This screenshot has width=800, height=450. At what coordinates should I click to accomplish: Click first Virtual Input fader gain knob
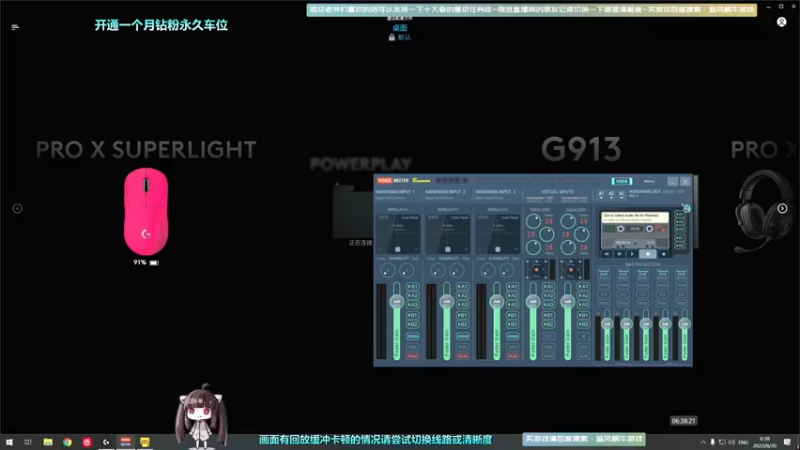tap(533, 302)
